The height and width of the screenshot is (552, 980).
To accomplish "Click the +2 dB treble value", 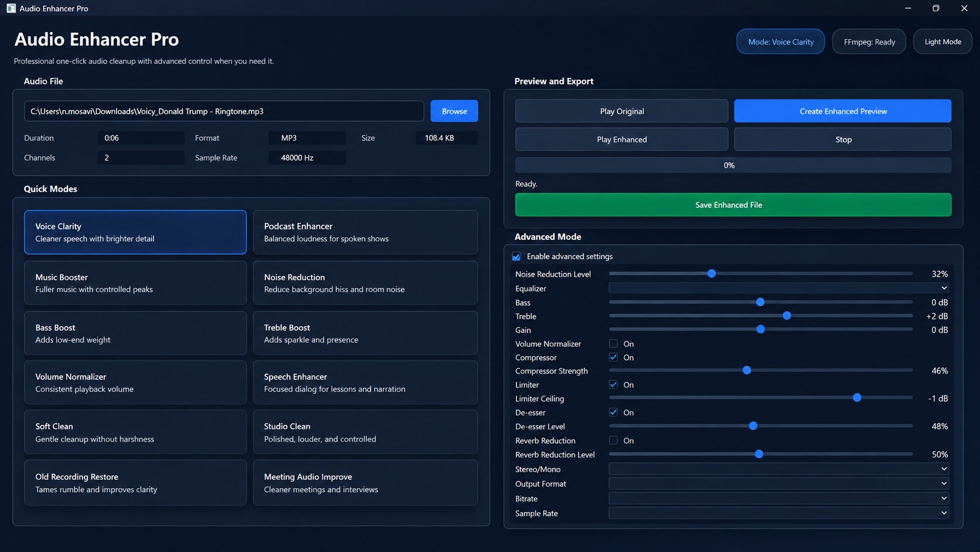I will tap(937, 316).
